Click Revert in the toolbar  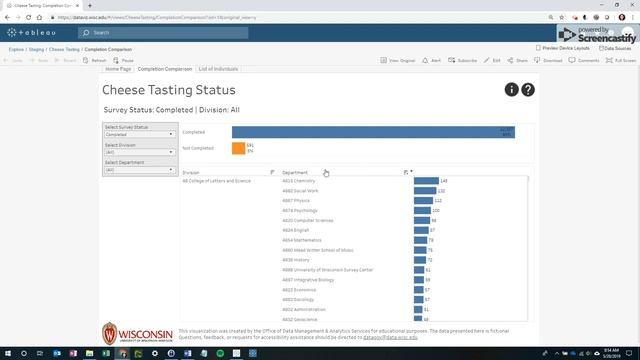[65, 60]
